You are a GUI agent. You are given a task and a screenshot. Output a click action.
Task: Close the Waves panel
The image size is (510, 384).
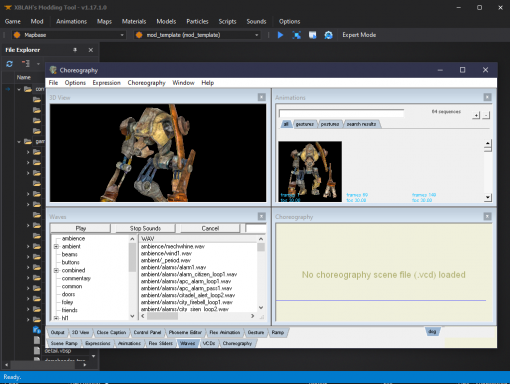262,216
